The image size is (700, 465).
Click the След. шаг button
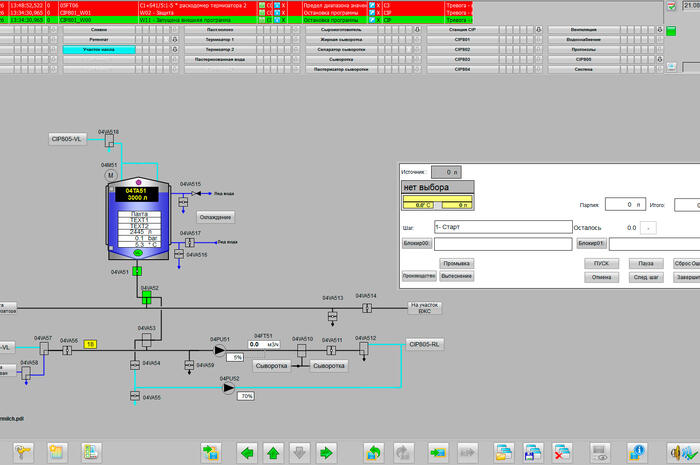tap(646, 277)
